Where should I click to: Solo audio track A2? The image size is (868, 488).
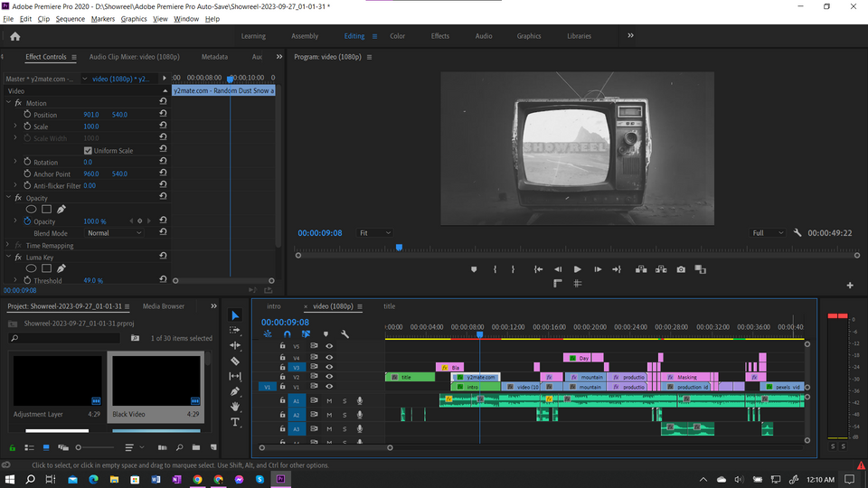click(344, 415)
